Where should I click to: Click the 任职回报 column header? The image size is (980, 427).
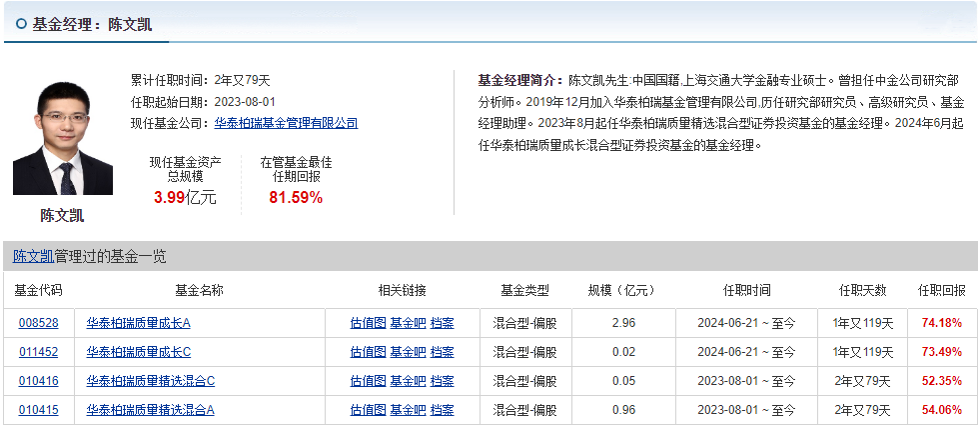(941, 290)
